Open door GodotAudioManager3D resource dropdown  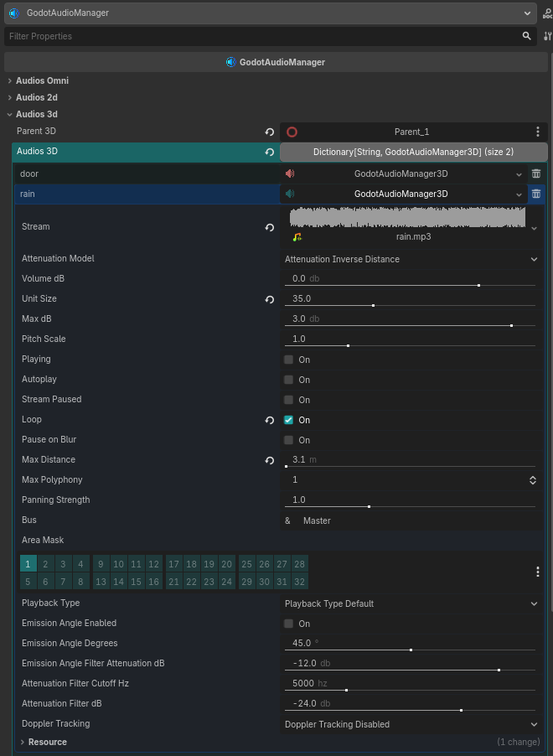[x=519, y=174]
